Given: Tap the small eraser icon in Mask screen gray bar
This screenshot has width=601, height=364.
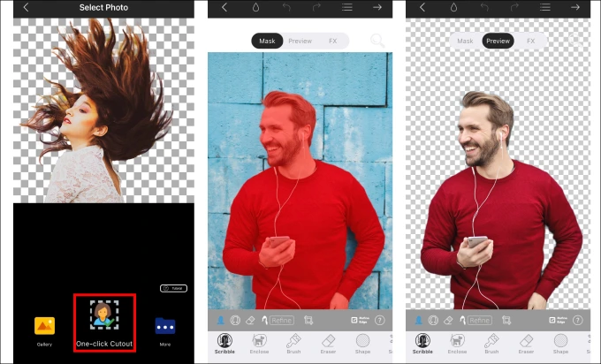Looking at the screenshot, I should [x=250, y=321].
